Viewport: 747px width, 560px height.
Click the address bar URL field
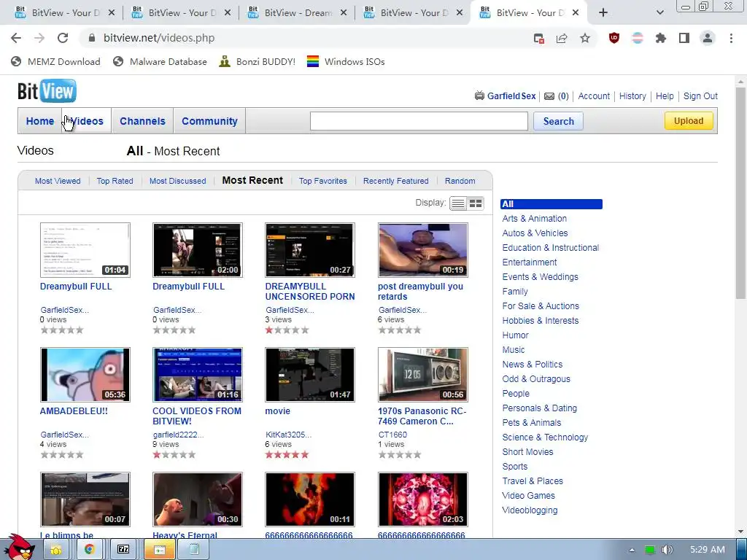[305, 38]
